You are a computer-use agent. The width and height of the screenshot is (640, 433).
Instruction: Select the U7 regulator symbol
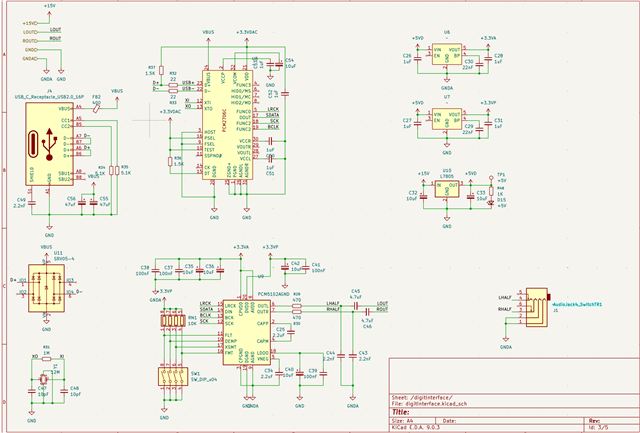point(447,119)
